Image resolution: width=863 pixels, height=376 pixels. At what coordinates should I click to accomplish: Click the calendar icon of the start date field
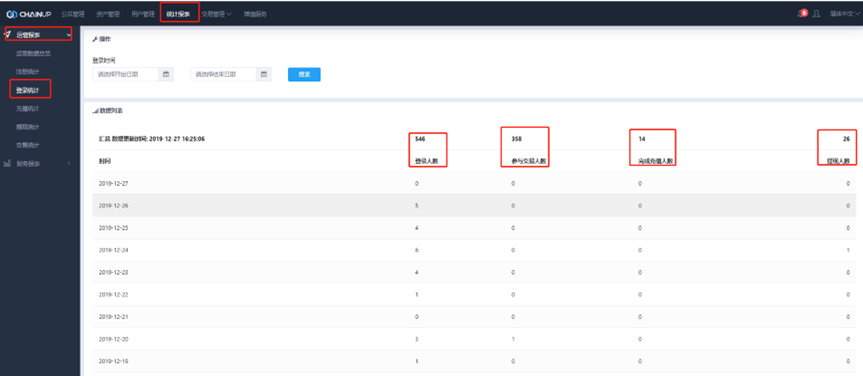[x=166, y=74]
